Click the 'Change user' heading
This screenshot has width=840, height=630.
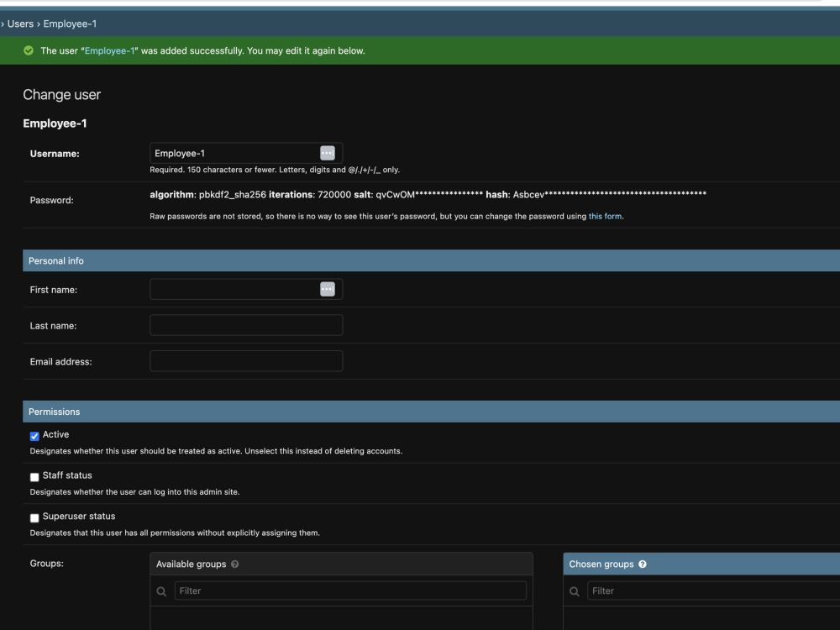pyautogui.click(x=61, y=95)
